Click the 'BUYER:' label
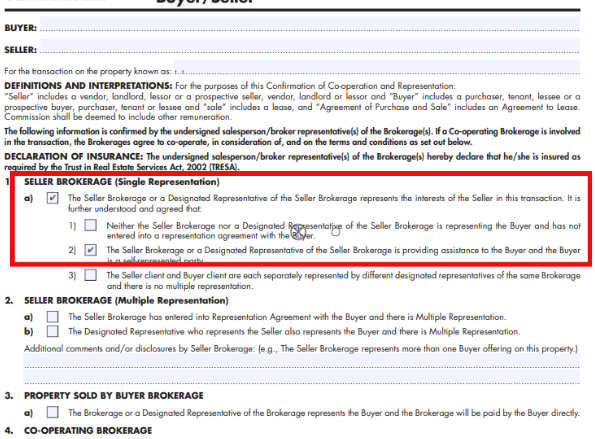Image resolution: width=595 pixels, height=439 pixels. pyautogui.click(x=20, y=28)
